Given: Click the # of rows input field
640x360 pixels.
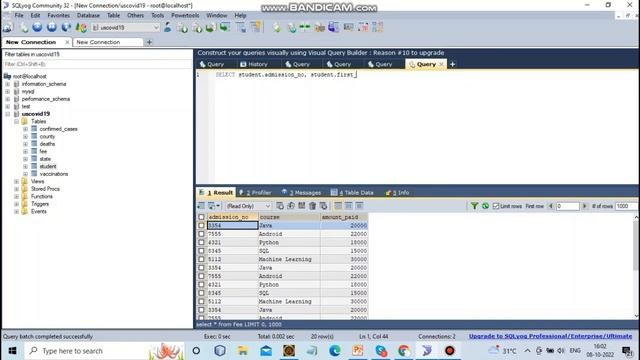Looking at the screenshot, I should (626, 206).
